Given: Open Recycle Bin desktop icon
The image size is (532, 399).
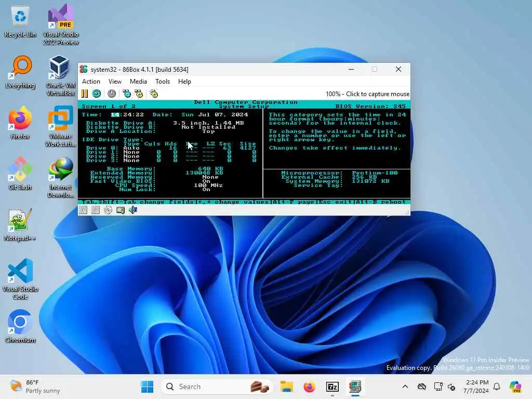Looking at the screenshot, I should (20, 22).
